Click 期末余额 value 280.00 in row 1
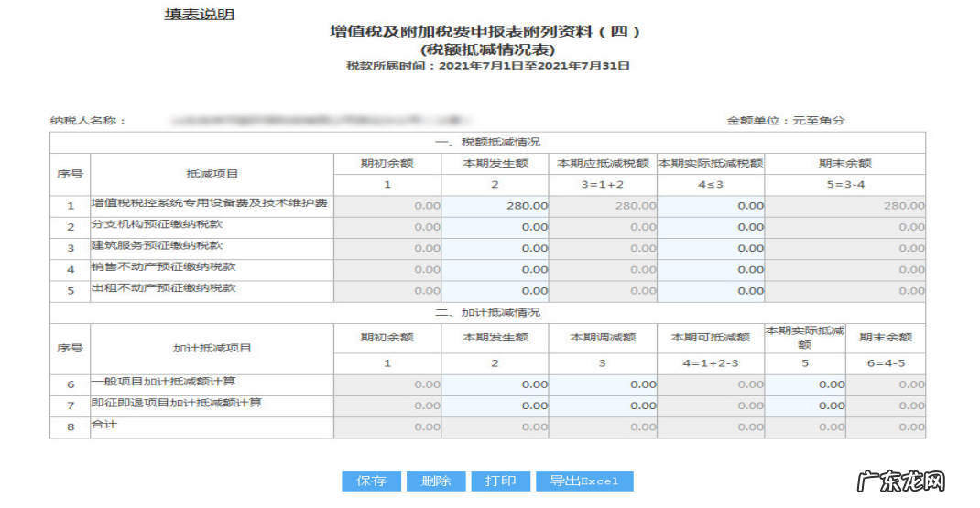Viewport: 980px width, 508px height. click(904, 206)
